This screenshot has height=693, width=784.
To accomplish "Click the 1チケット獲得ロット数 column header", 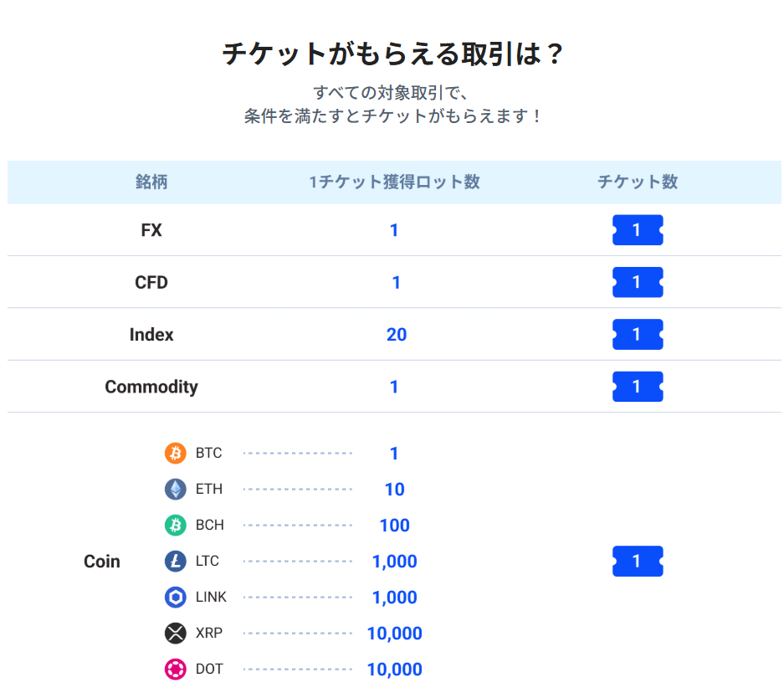I will coord(394,182).
